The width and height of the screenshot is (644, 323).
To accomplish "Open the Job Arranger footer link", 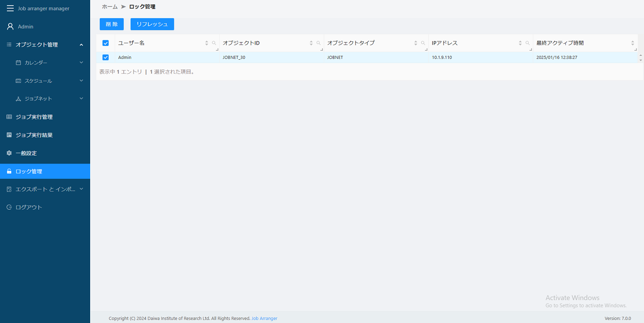I will pos(264,318).
